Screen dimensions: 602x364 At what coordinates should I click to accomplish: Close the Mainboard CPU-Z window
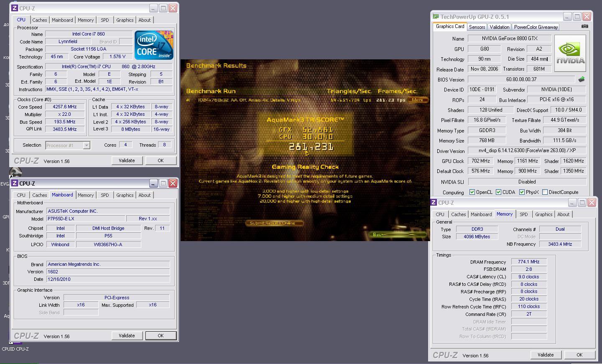173,183
